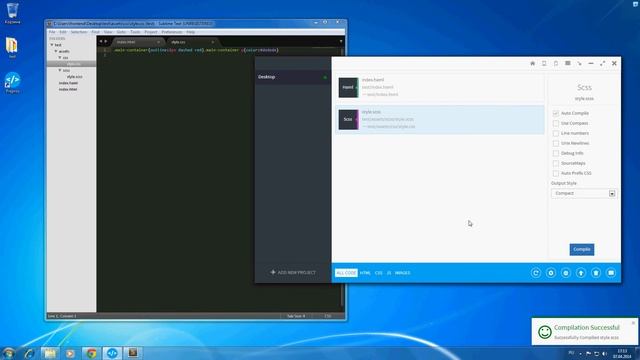Open media player from taskbar
Screen dimensions: 640x360
coord(70,353)
